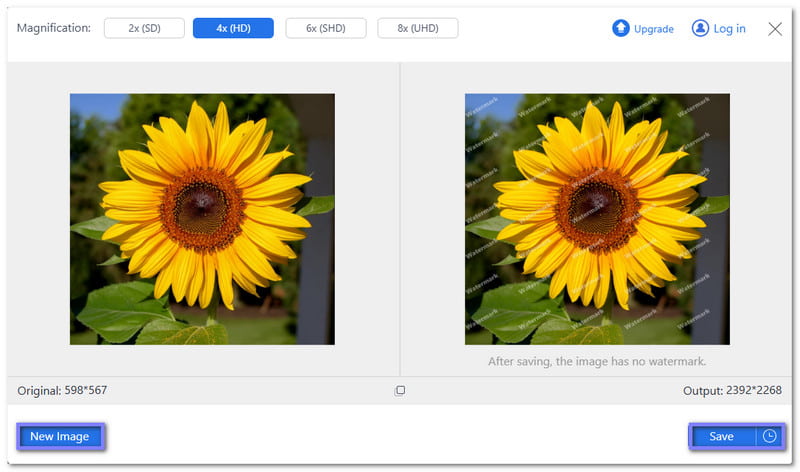Click the New Image button
The width and height of the screenshot is (800, 472).
tap(60, 436)
